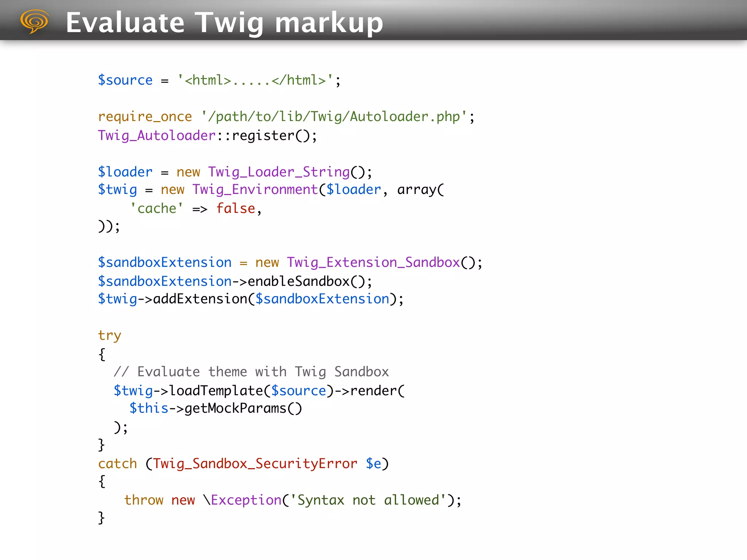The height and width of the screenshot is (560, 747).
Task: Click the '/path/to/lib/Twig/Autoloader.php' string
Action: 334,117
